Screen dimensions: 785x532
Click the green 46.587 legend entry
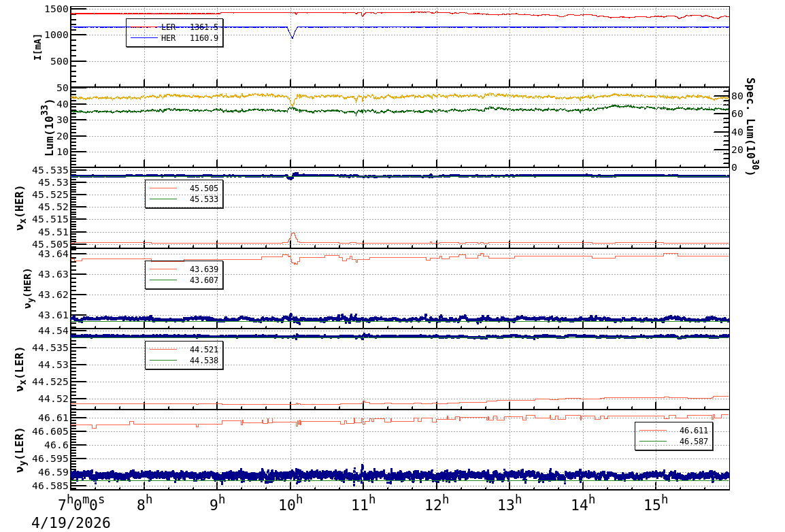(673, 442)
